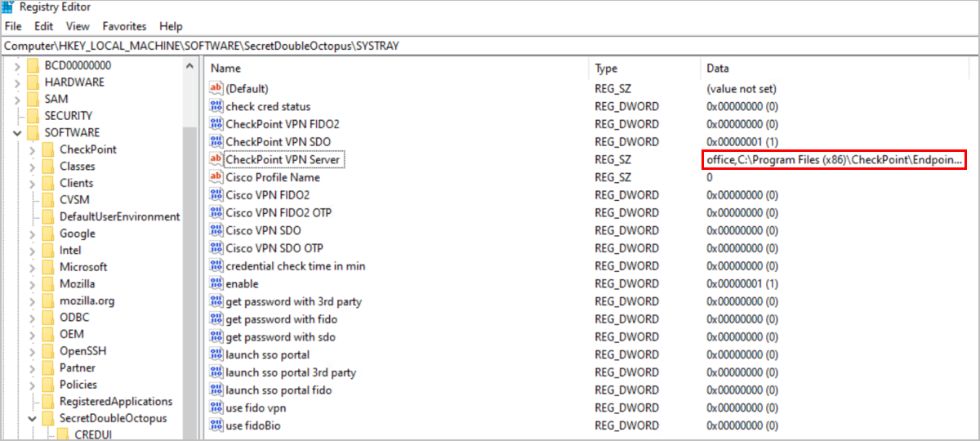Select the Partner key in the tree
980x441 pixels.
tap(77, 367)
